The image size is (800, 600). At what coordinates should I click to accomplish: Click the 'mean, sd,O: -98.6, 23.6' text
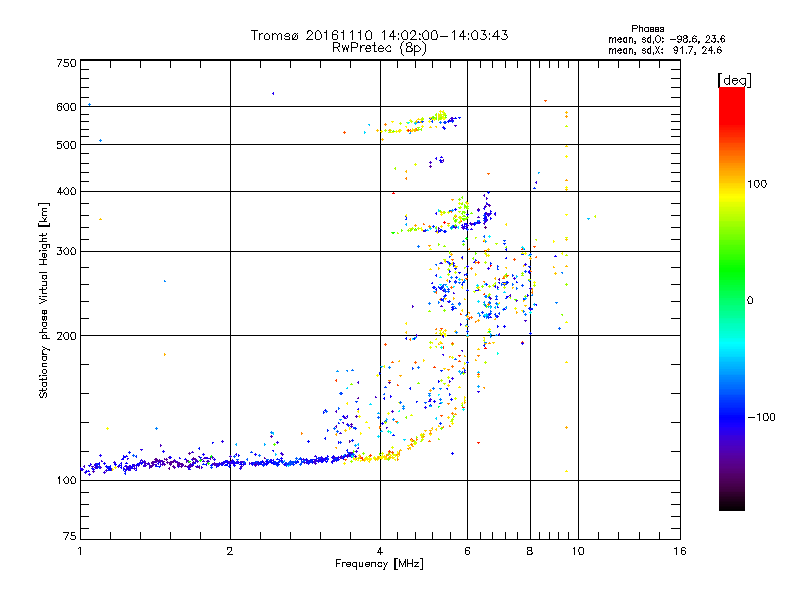click(x=666, y=39)
